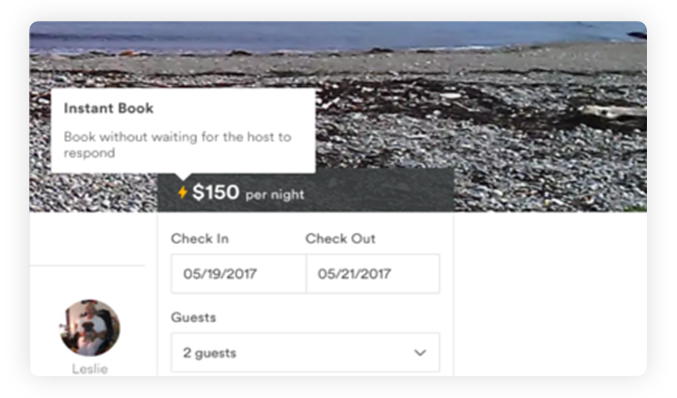Viewport: 677px width, 398px height.
Task: Click the tooltip description about host response
Action: coord(177,145)
